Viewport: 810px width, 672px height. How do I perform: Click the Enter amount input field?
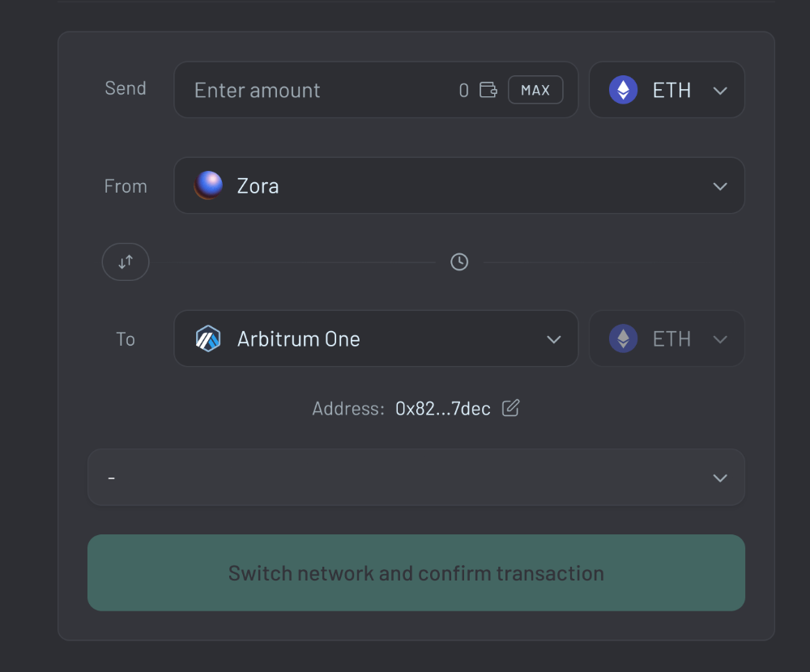(283, 90)
